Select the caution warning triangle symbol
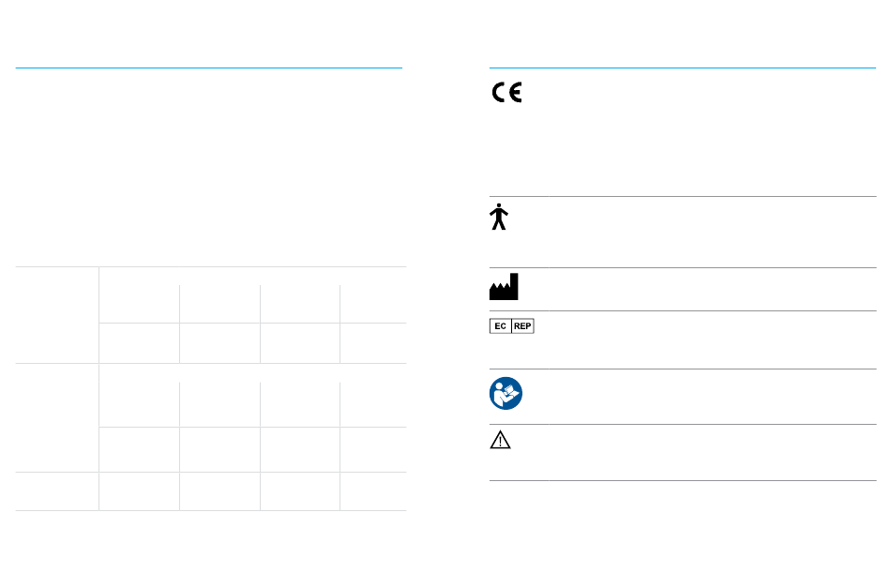 [500, 440]
